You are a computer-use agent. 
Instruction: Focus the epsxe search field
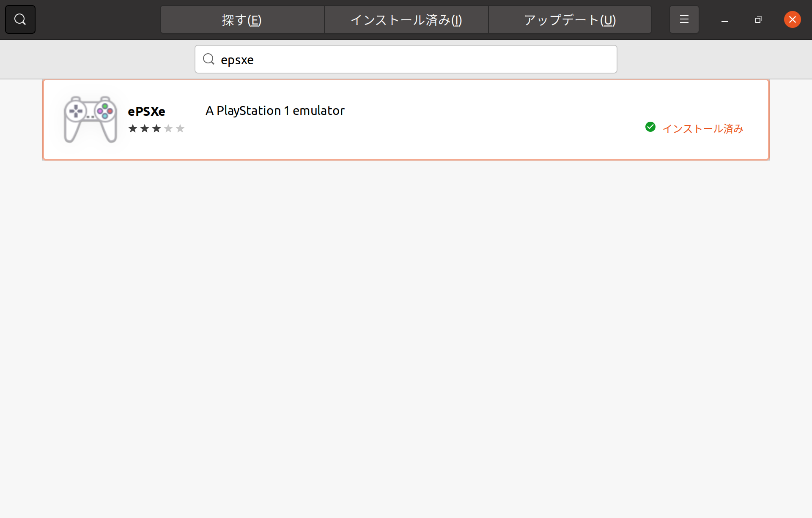406,59
